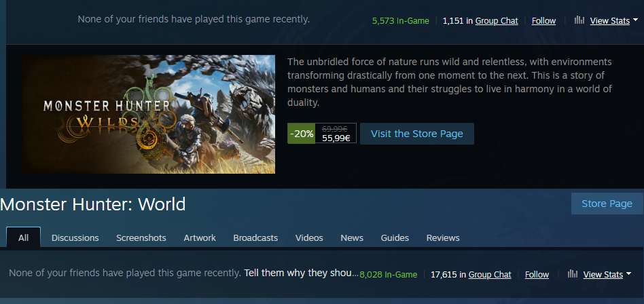Open View Stats for Monster Hunter: World
The width and height of the screenshot is (644, 304).
click(x=603, y=274)
